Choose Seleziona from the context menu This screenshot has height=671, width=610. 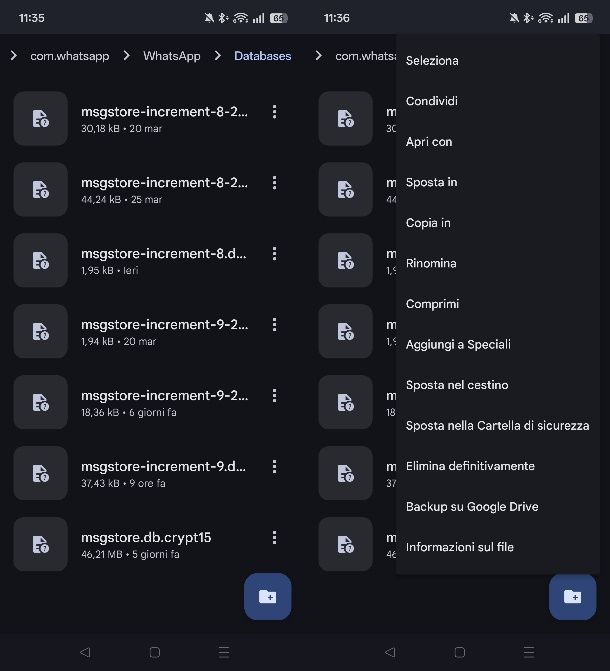pos(432,61)
